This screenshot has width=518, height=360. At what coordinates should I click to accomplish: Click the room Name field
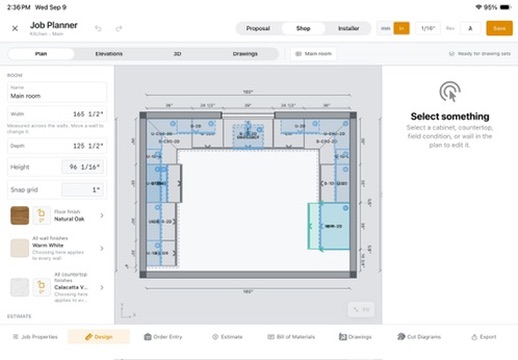pyautogui.click(x=57, y=92)
